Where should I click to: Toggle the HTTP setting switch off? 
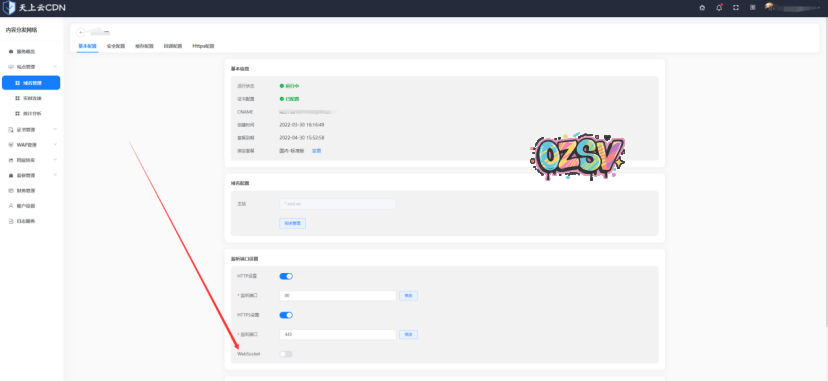click(x=286, y=277)
